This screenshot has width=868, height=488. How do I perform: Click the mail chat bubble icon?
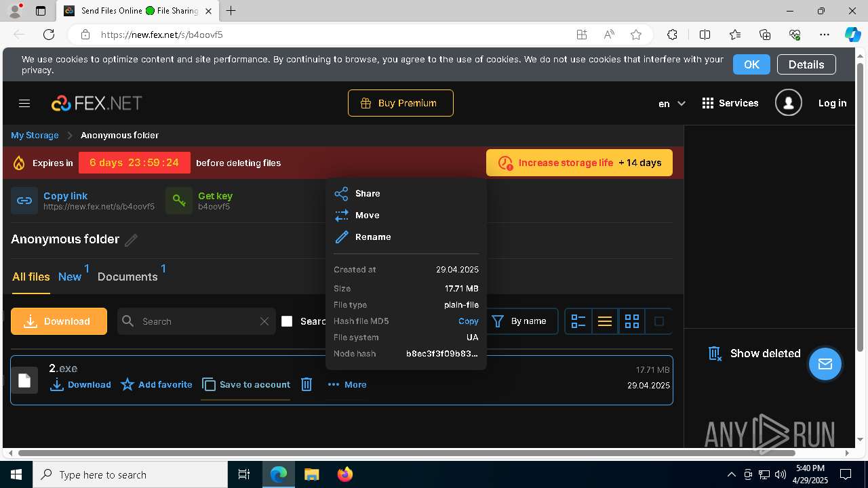825,364
